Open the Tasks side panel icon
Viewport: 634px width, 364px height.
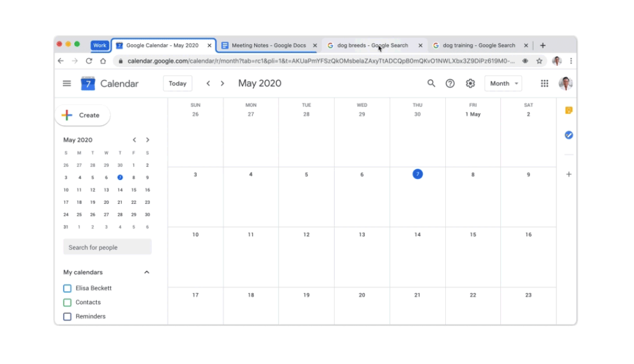(x=569, y=135)
